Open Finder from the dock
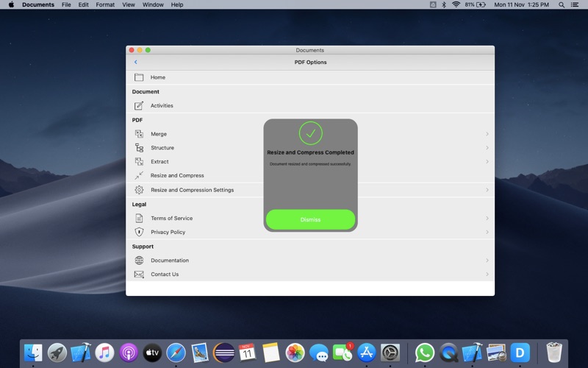This screenshot has width=588, height=368. coord(33,353)
